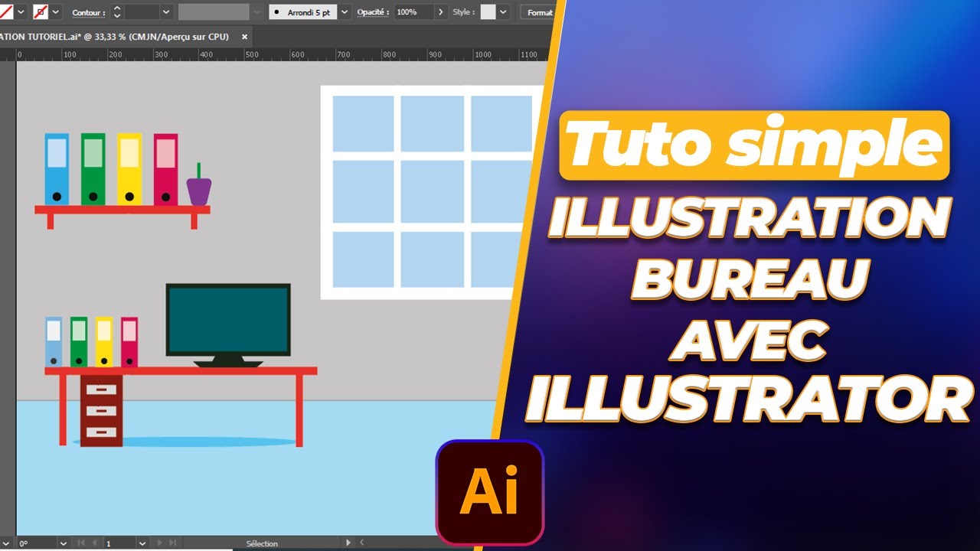The height and width of the screenshot is (551, 980).
Task: Click the stroke color swatch in control bar
Action: [x=41, y=12]
